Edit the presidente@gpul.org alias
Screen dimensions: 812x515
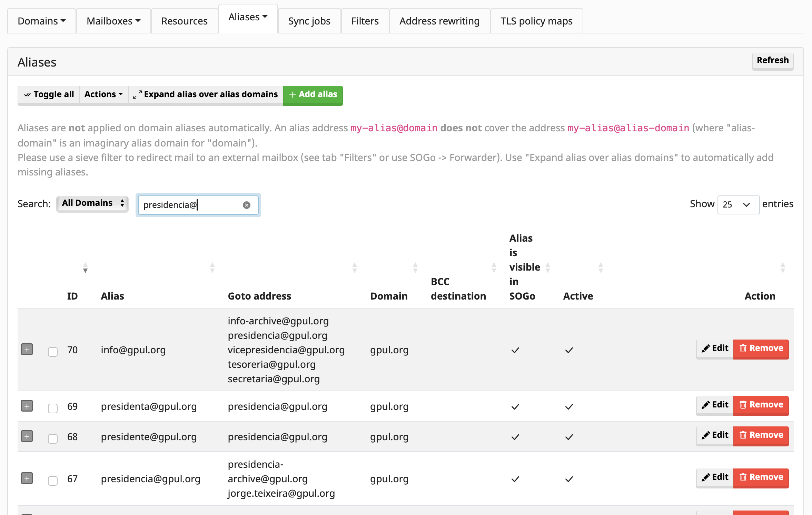click(715, 435)
